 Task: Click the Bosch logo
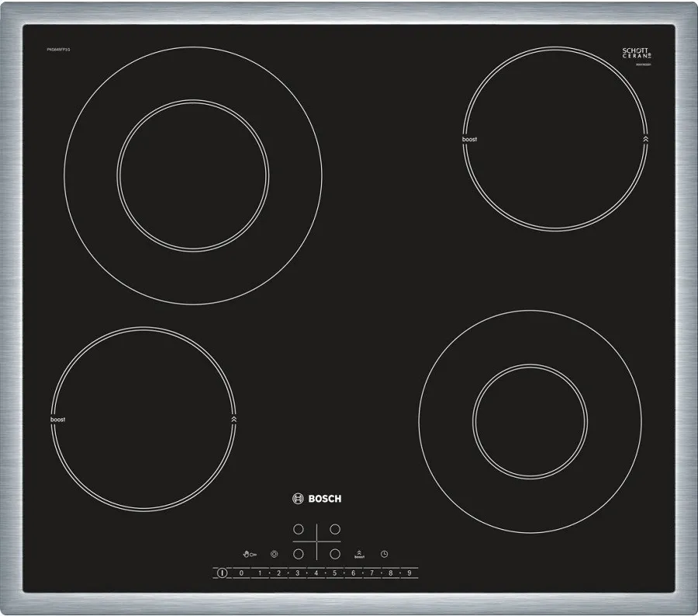tap(316, 499)
